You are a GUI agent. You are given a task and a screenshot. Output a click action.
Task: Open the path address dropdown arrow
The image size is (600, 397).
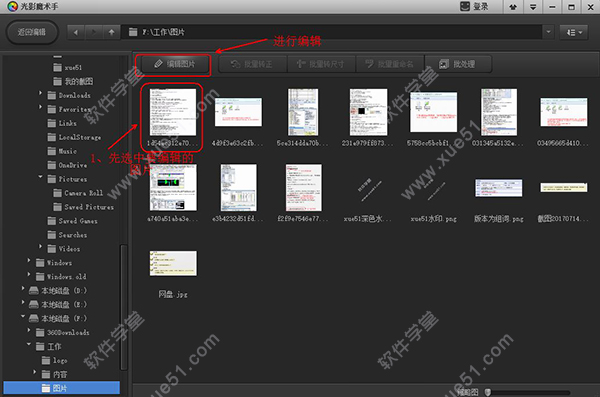click(548, 32)
